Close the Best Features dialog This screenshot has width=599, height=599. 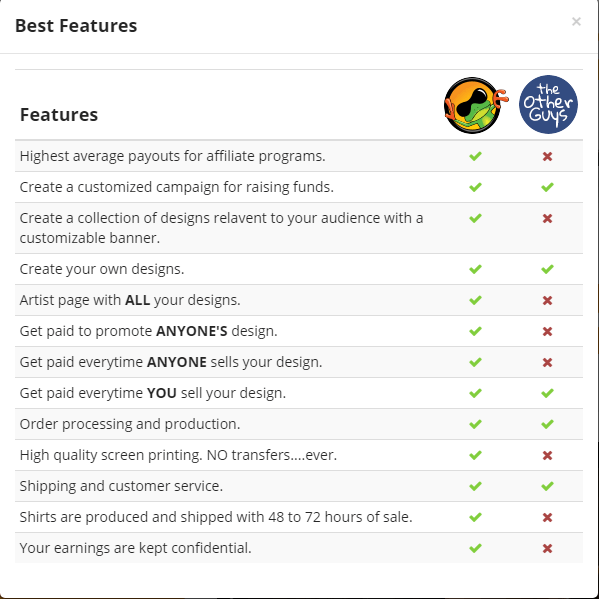coord(576,22)
